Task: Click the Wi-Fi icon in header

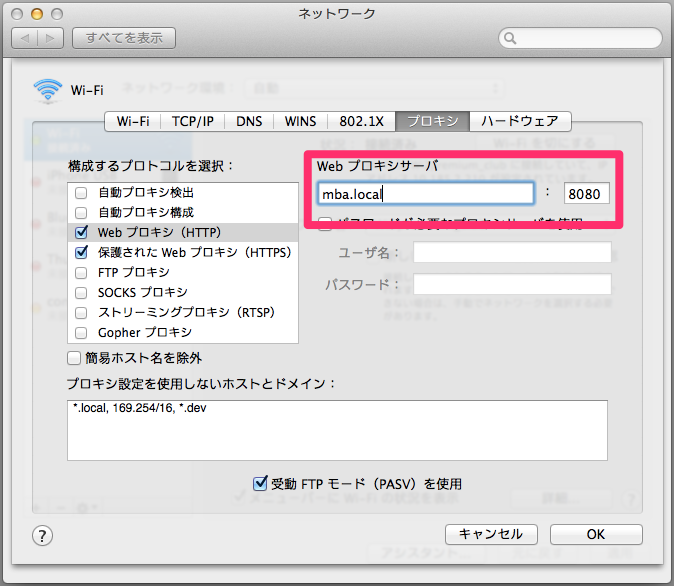Action: (x=47, y=90)
